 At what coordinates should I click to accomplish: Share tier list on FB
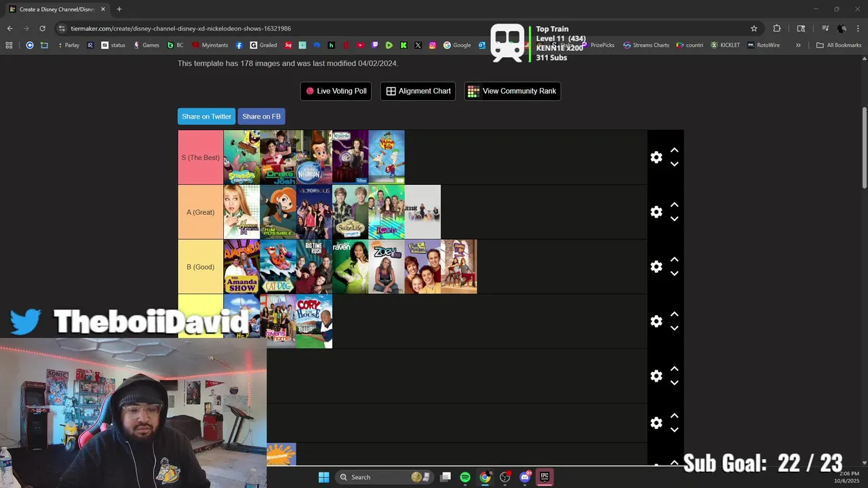[x=261, y=117]
